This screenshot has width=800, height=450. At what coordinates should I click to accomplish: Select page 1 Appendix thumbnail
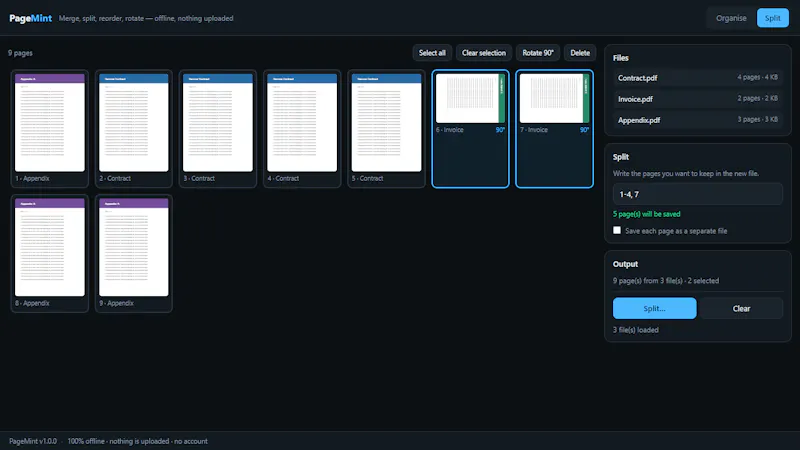[x=49, y=129]
